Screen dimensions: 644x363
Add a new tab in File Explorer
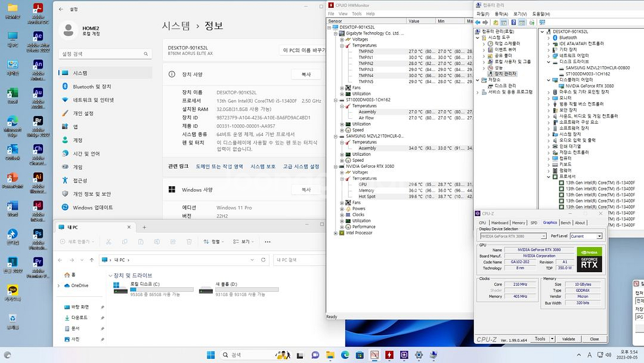[x=144, y=227]
